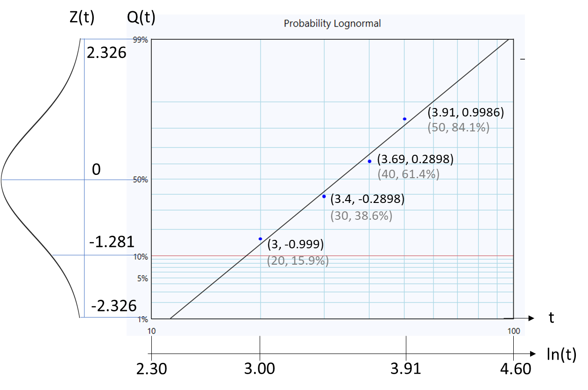Click the 3.91 ln(t) tick value
The width and height of the screenshot is (588, 390).
click(405, 369)
